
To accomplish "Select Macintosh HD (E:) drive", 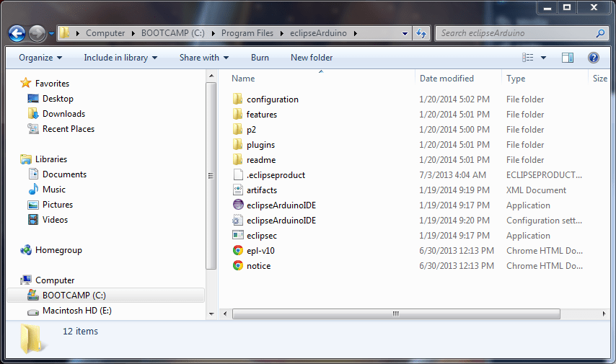I will point(76,311).
